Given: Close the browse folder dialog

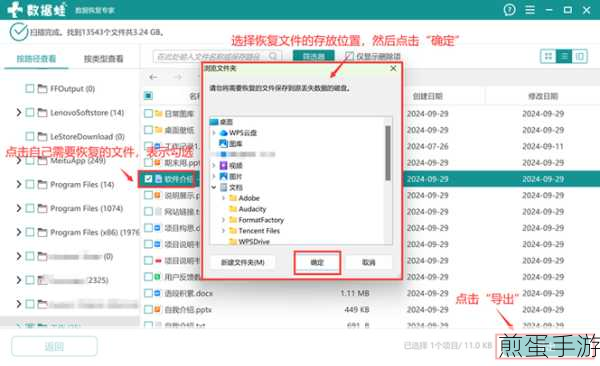Looking at the screenshot, I should coord(393,68).
